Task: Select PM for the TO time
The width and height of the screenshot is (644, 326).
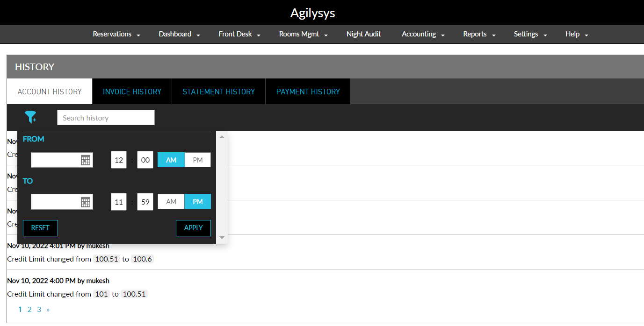Action: pos(198,202)
